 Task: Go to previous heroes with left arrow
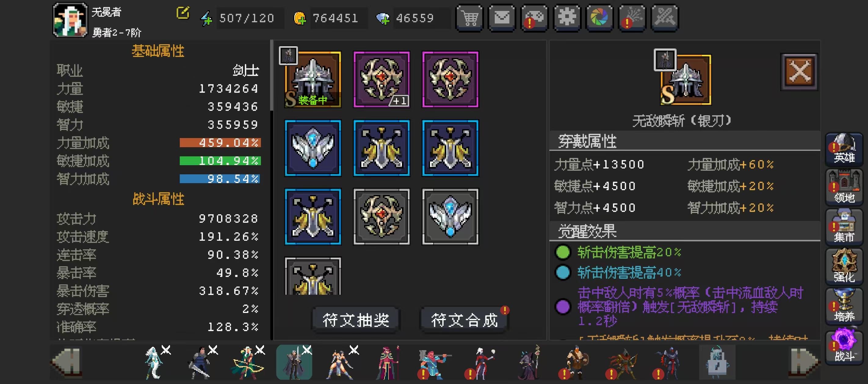pos(67,361)
